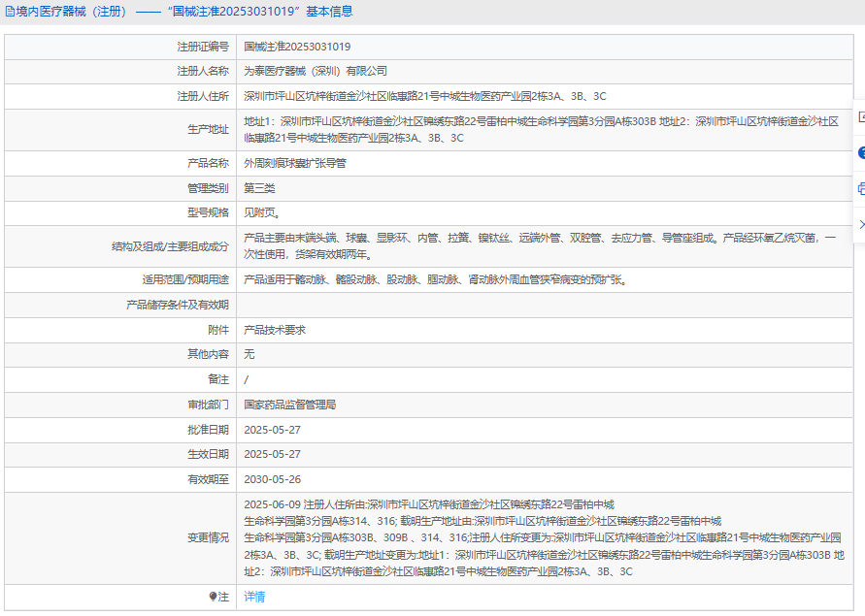
Task: Click registrant name 为泰医疗器械（深圳）有限公司
Action: [x=315, y=71]
